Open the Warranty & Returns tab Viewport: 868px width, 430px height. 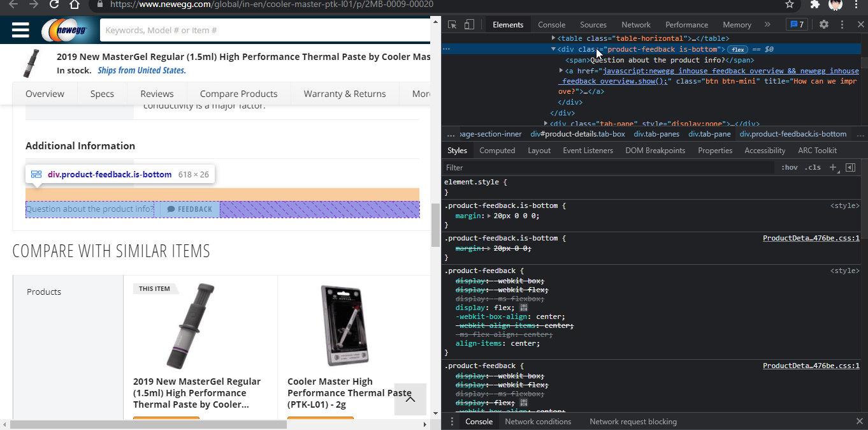pyautogui.click(x=345, y=94)
